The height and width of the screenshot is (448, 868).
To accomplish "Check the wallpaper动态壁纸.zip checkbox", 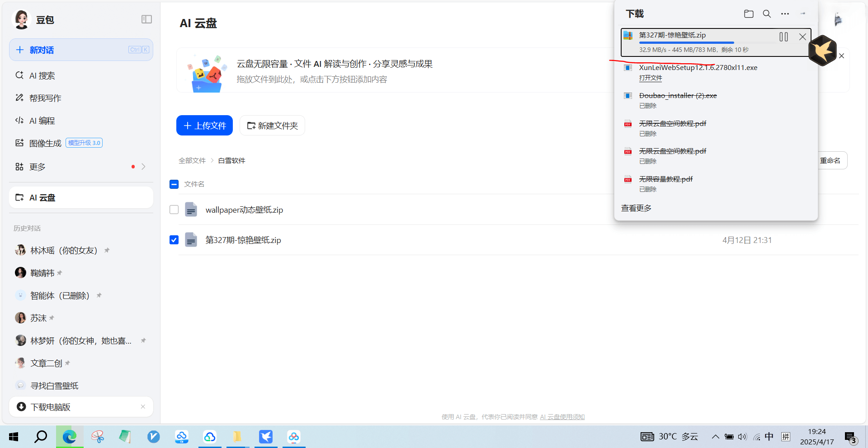I will pyautogui.click(x=174, y=210).
